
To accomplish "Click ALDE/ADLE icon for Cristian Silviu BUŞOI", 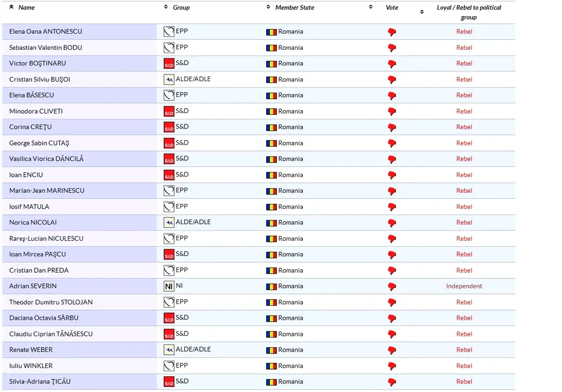I will [x=169, y=80].
